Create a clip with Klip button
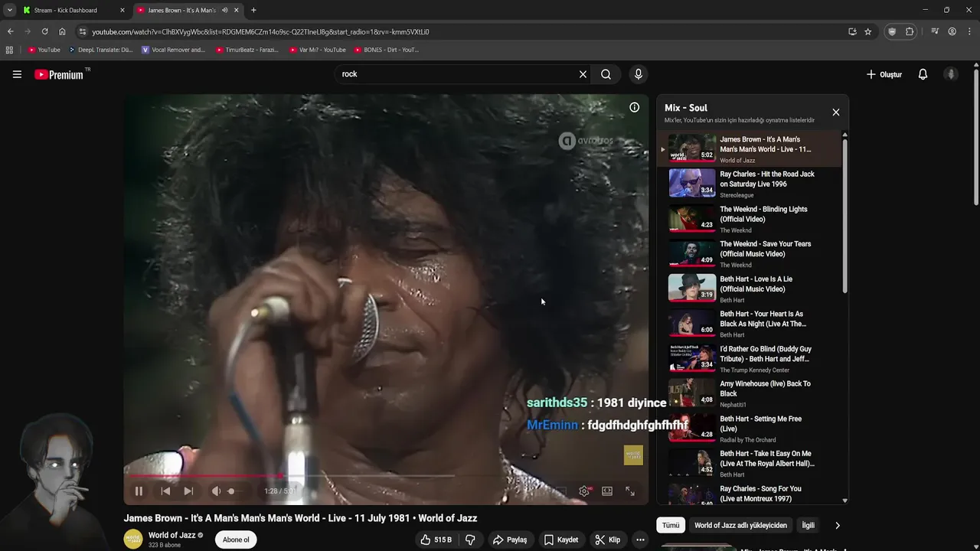This screenshot has height=551, width=980. (608, 540)
